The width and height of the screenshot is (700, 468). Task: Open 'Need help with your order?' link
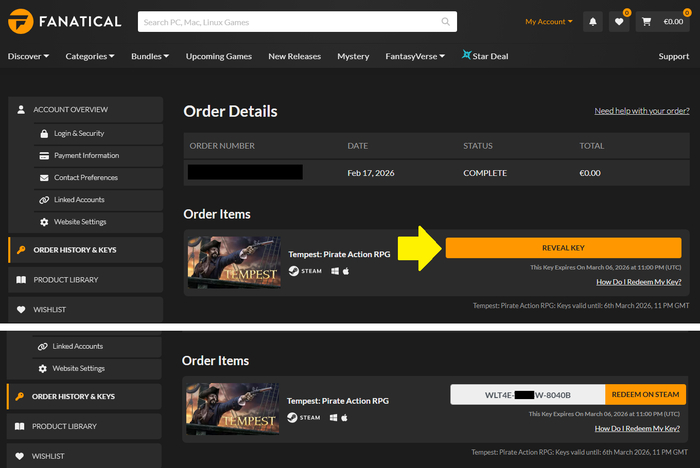(640, 110)
